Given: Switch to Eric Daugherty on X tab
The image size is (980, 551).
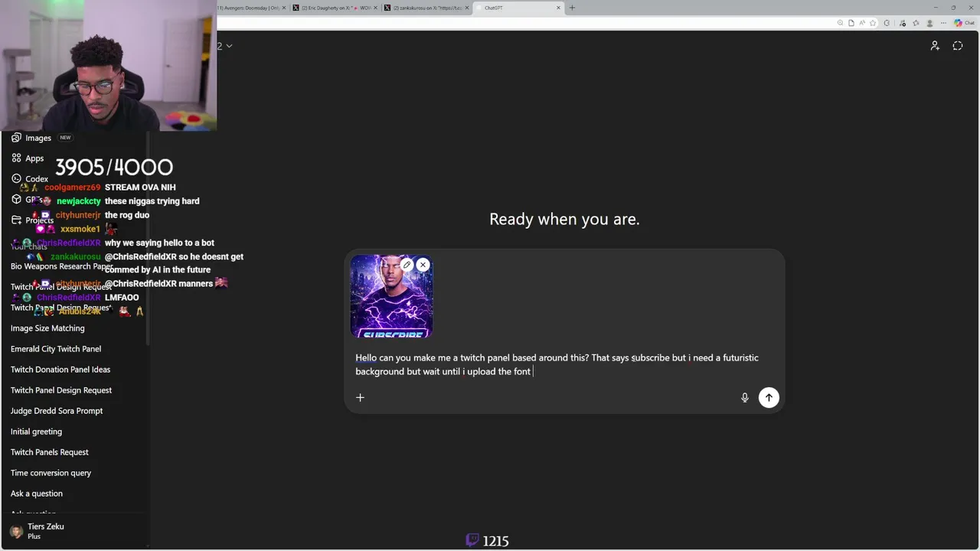Looking at the screenshot, I should 335,8.
